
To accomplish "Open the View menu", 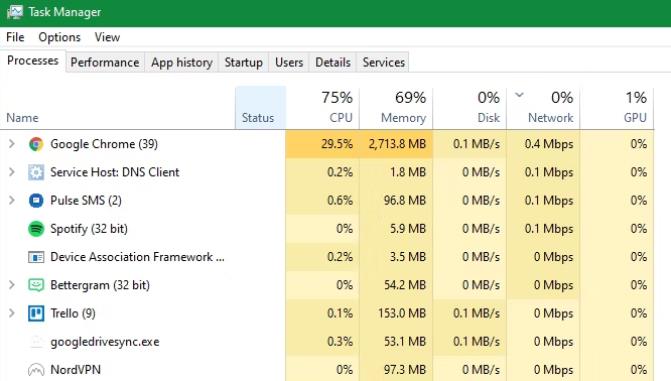I will coord(107,37).
